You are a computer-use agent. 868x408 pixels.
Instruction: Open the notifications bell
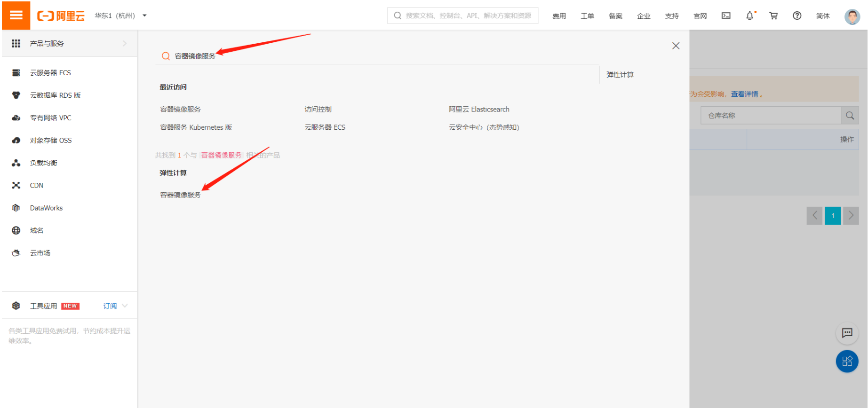click(x=750, y=16)
